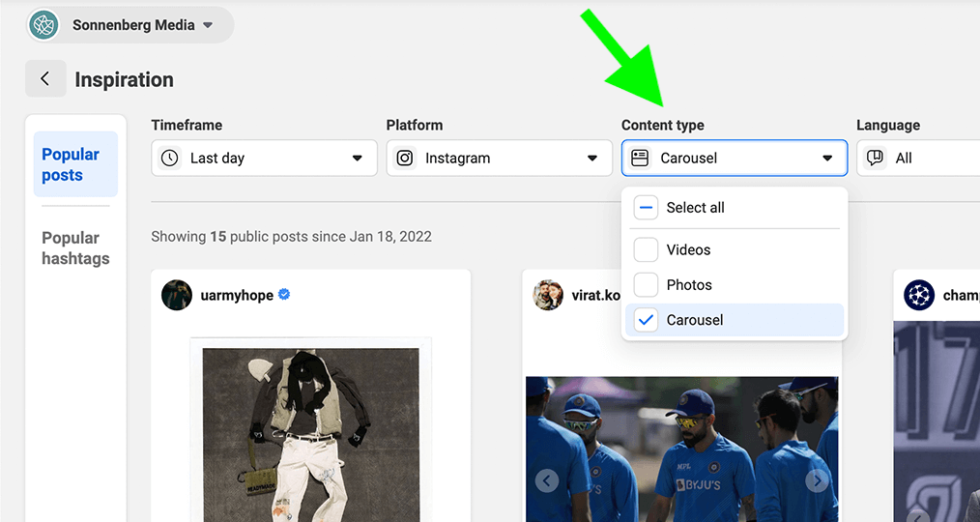Image resolution: width=980 pixels, height=522 pixels.
Task: Uncheck the Carousel option
Action: coord(646,320)
